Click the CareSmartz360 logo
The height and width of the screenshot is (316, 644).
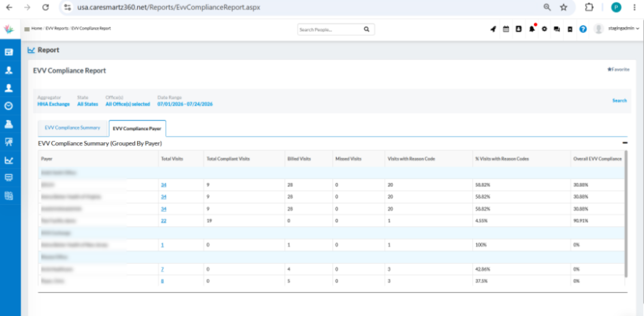(x=9, y=29)
